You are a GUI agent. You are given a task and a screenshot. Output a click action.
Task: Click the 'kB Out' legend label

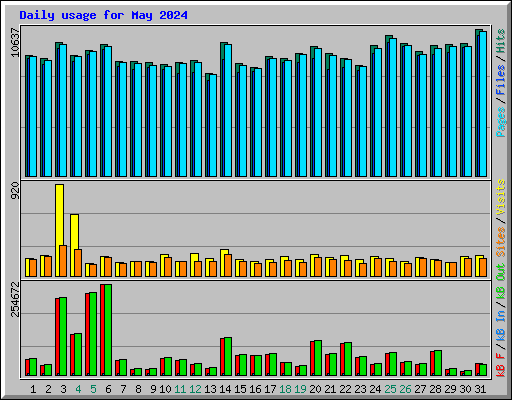501,282
